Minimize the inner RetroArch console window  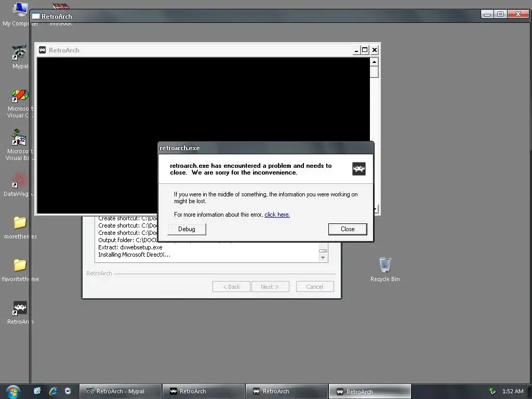point(356,50)
